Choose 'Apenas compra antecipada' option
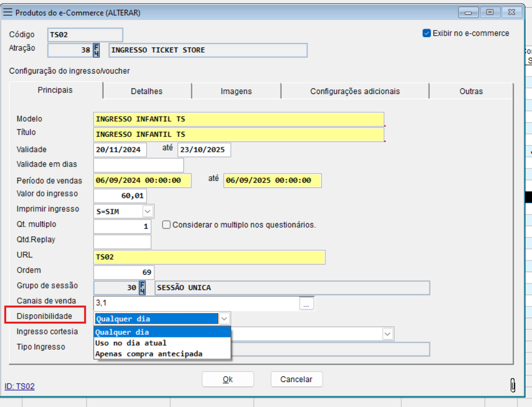The image size is (532, 407). point(149,353)
